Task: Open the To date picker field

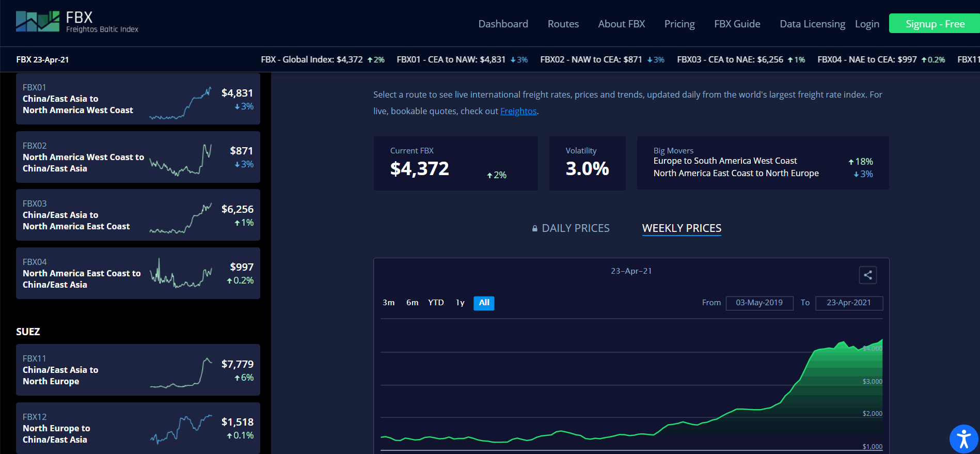Action: (x=849, y=303)
